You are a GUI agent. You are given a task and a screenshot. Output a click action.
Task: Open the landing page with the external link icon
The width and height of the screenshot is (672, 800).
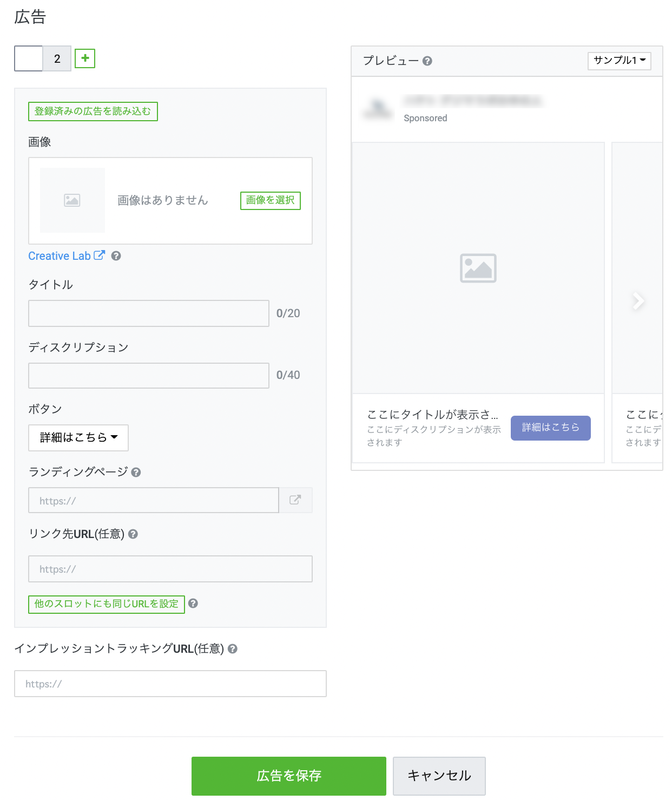(x=295, y=500)
